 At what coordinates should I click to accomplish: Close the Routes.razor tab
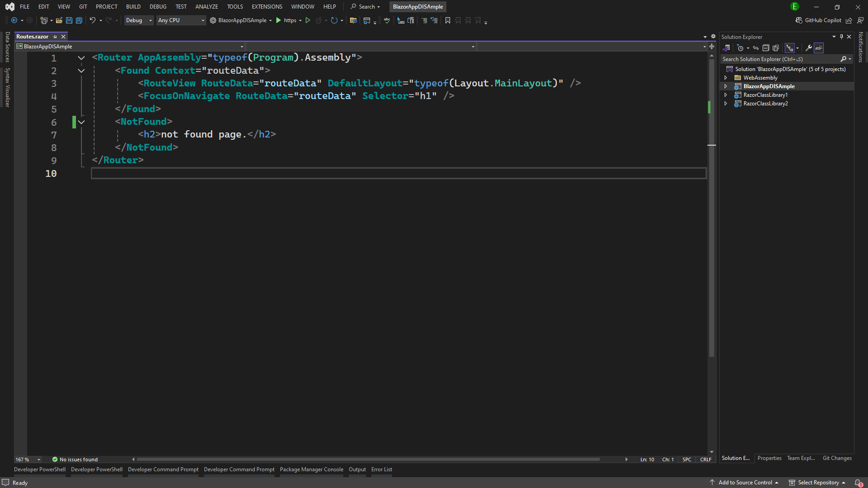tap(63, 37)
